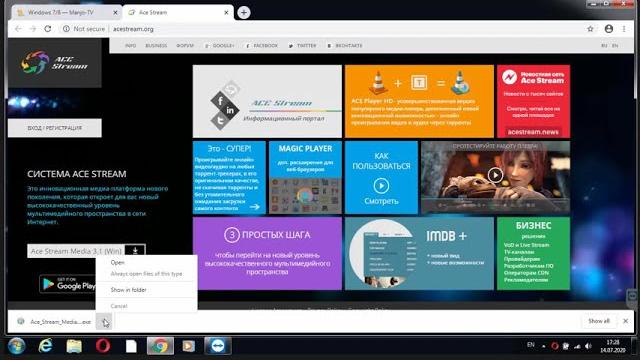Toggle the download item's options arrow
The height and width of the screenshot is (360, 640).
[x=104, y=322]
